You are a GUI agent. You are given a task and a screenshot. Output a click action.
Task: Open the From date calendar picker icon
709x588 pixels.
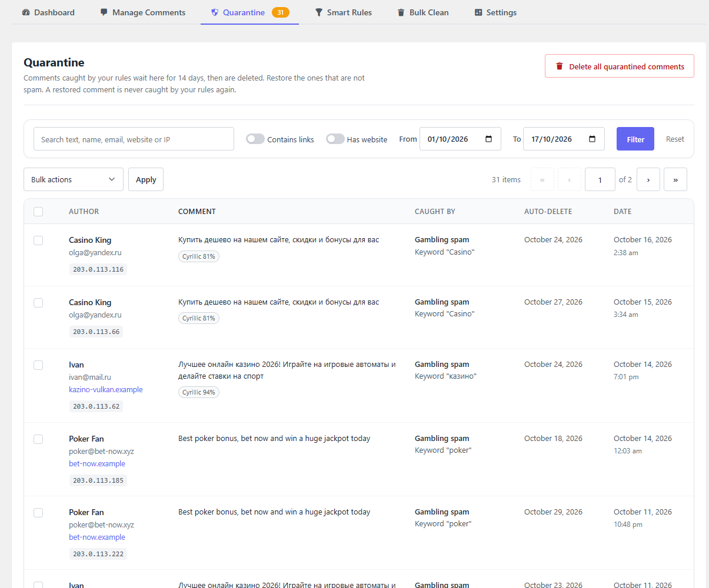(x=489, y=139)
